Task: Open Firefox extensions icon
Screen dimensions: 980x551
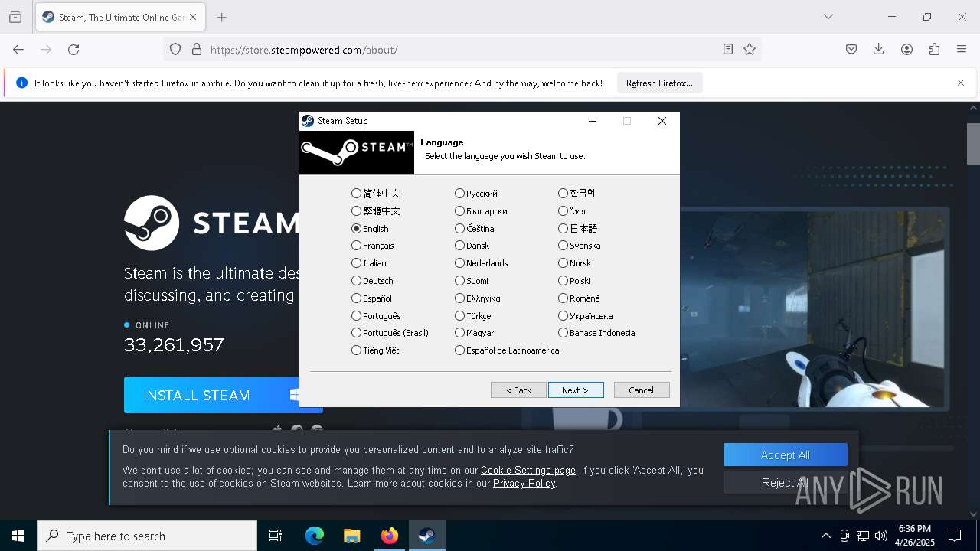Action: point(934,49)
